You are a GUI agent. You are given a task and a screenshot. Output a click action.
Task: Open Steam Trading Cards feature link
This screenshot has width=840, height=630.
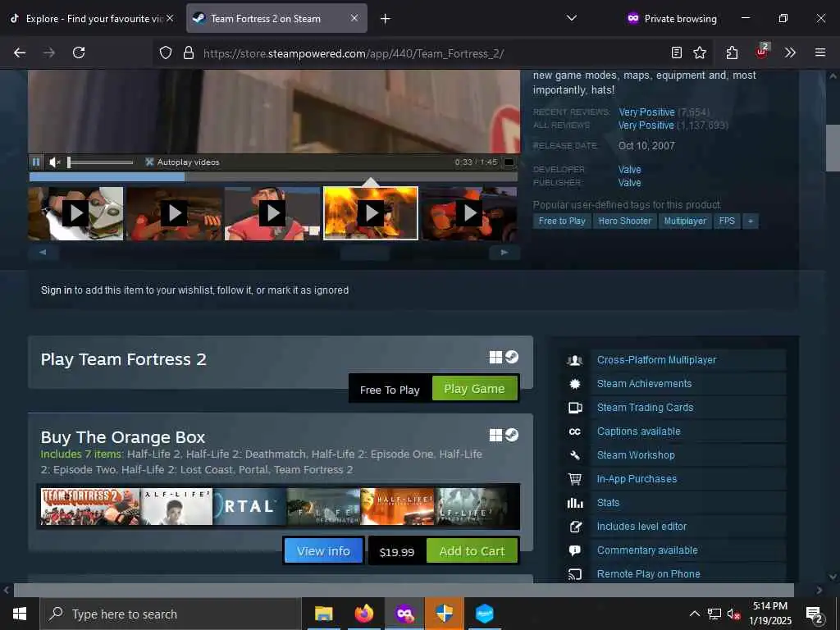click(x=645, y=408)
